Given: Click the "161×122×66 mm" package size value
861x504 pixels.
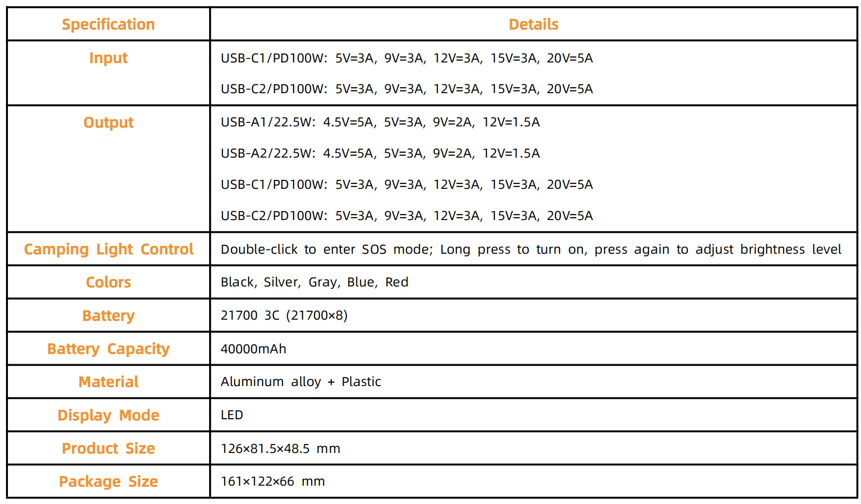Looking at the screenshot, I should tap(273, 482).
